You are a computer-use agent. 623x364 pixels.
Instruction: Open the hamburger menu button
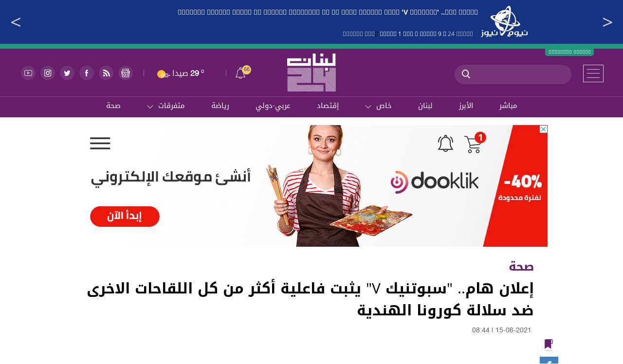pyautogui.click(x=593, y=73)
